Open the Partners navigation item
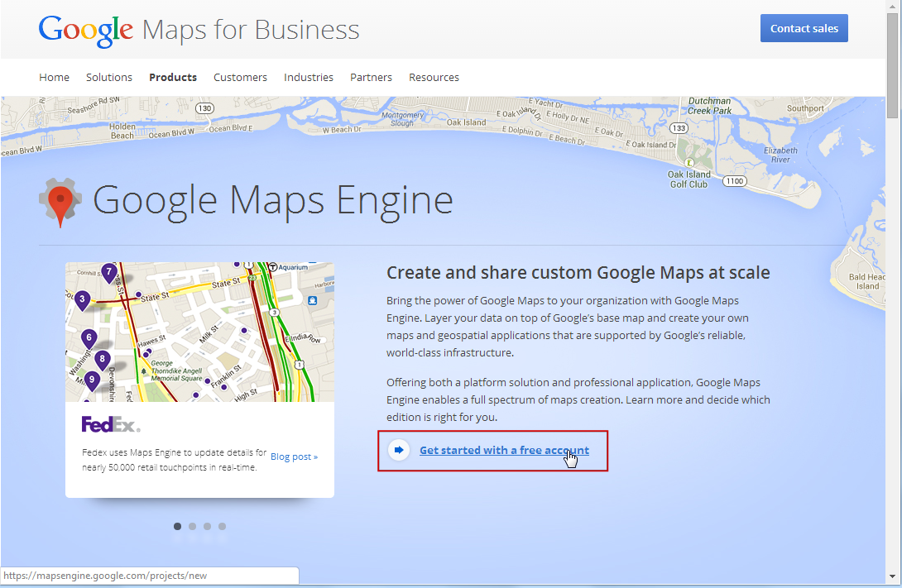The width and height of the screenshot is (902, 588). click(x=371, y=77)
